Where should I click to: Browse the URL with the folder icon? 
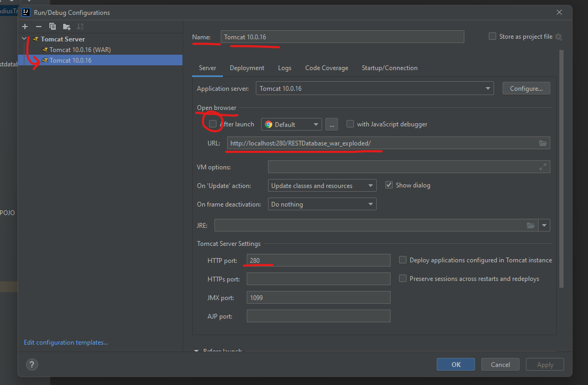(542, 143)
